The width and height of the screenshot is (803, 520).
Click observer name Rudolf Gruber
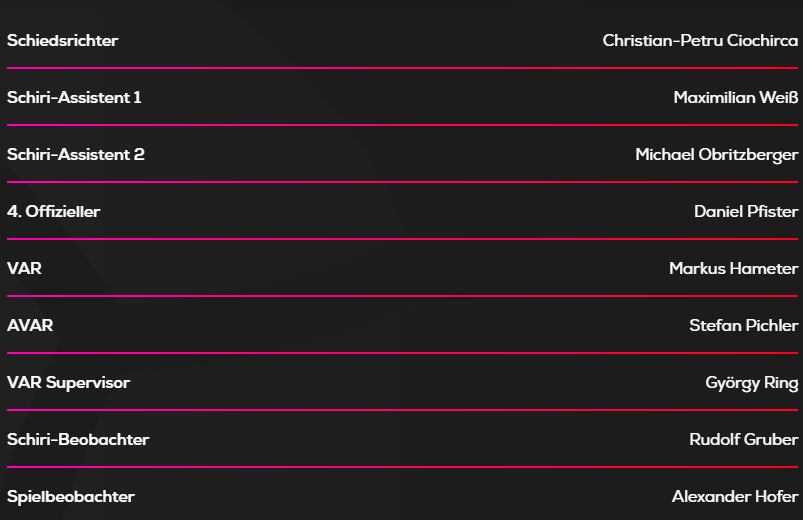(744, 440)
